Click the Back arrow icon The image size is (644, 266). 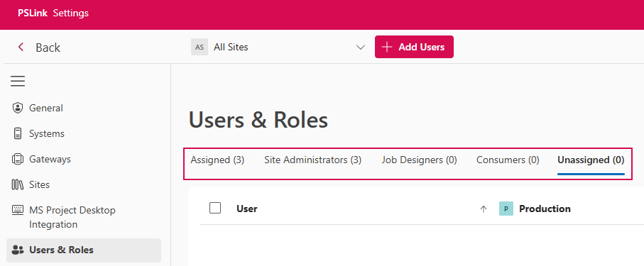pyautogui.click(x=21, y=48)
